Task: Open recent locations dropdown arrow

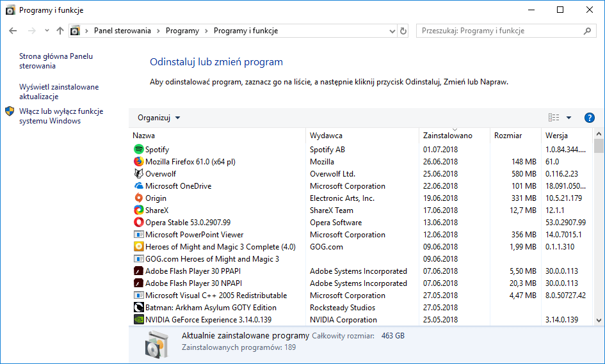Action: (x=47, y=31)
